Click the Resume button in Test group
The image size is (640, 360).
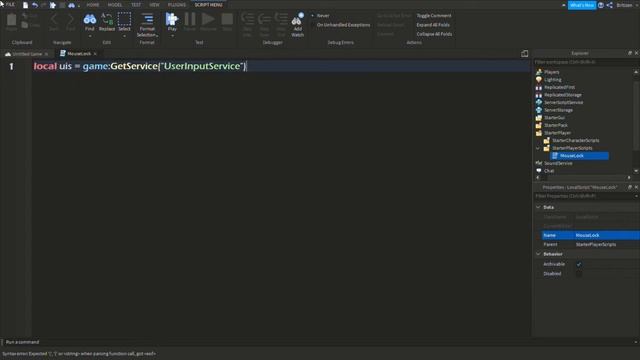[x=208, y=19]
